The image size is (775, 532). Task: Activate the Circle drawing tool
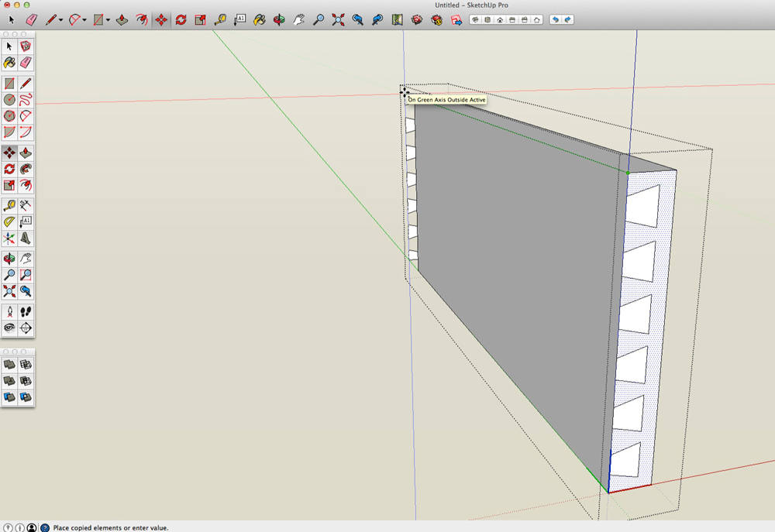click(9, 100)
